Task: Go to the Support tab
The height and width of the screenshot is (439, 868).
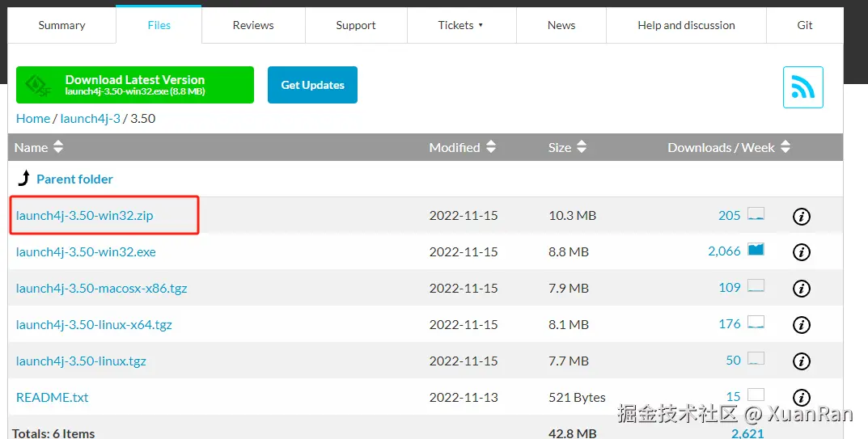Action: [x=356, y=25]
